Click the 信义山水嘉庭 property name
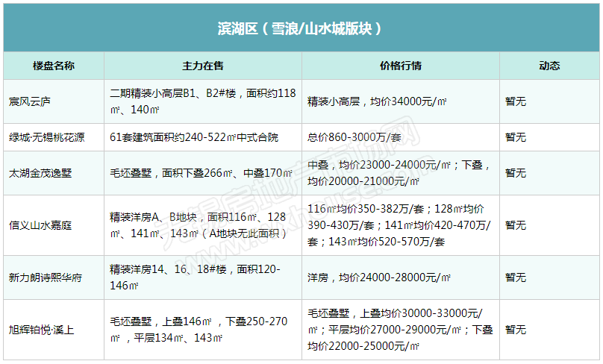Screen dimensions: 603x364 tap(40, 225)
